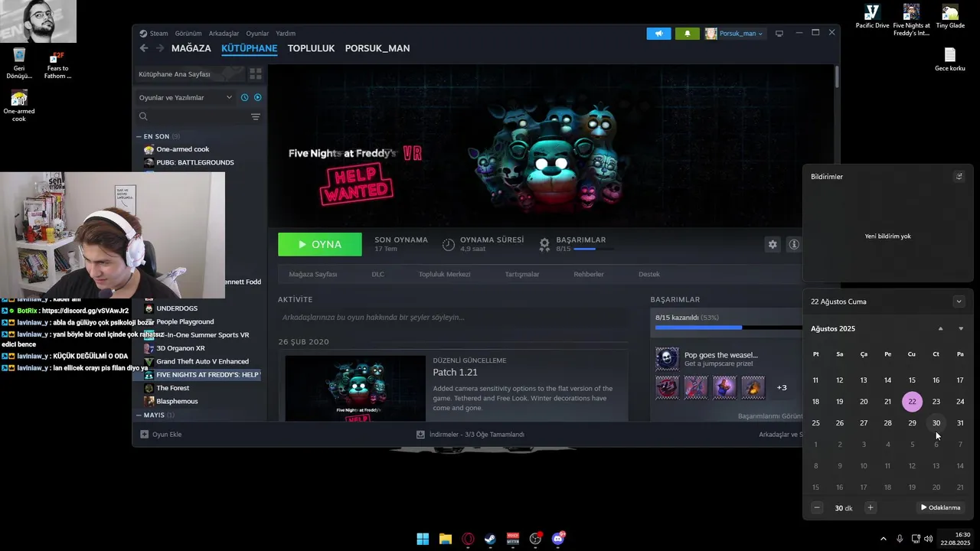Viewport: 980px width, 551px height.
Task: Click the Kütüphane Ana Sayfası button
Action: 190,74
